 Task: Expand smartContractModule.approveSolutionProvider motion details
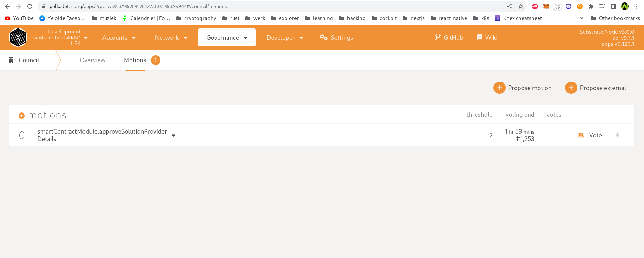[x=173, y=135]
